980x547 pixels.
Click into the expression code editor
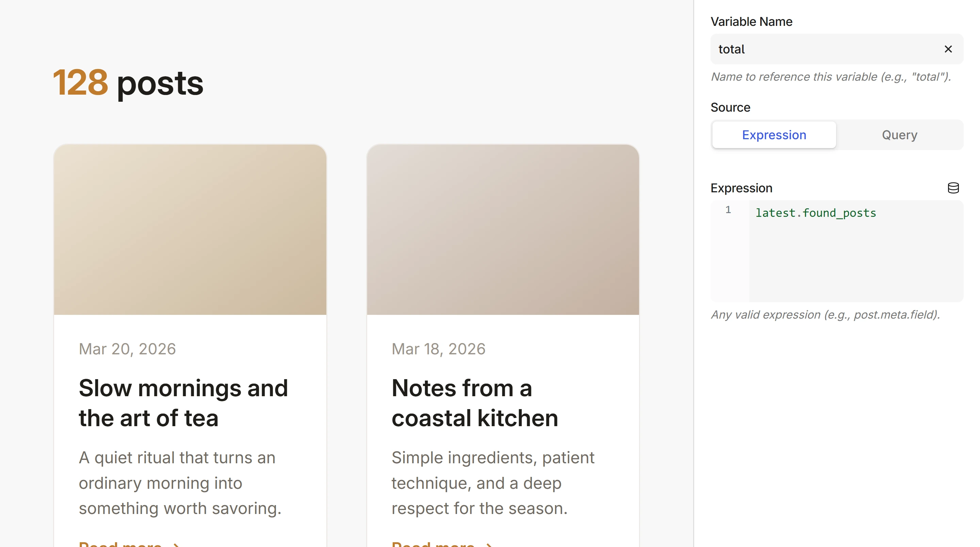856,251
